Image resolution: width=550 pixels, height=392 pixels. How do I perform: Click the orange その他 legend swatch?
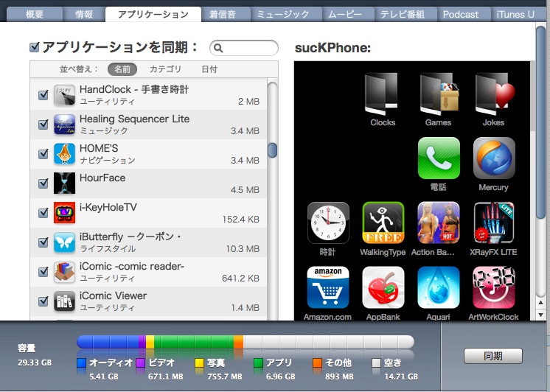(x=317, y=363)
